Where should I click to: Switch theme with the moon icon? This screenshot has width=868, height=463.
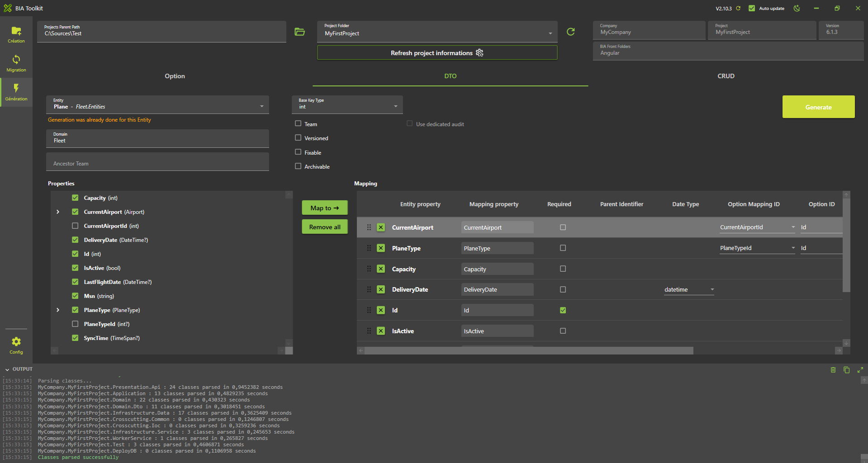point(797,8)
